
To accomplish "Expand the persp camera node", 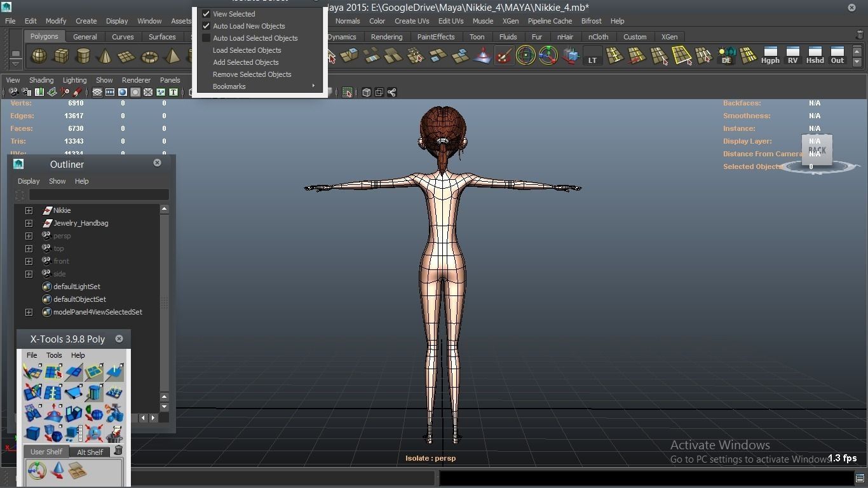I will coord(29,236).
